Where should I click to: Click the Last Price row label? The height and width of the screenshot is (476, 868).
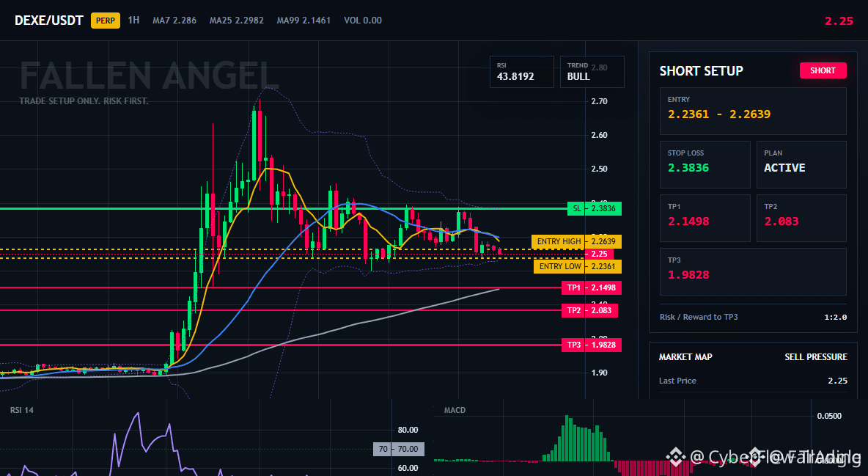pos(677,381)
